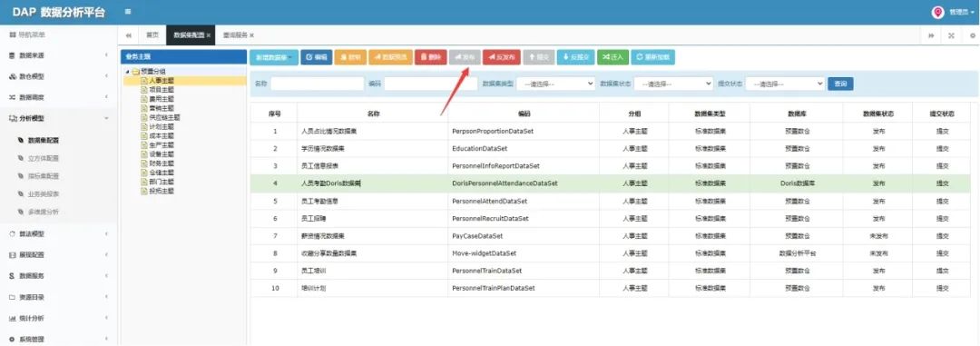
Task: Click the 重新加载 reload button
Action: (652, 57)
